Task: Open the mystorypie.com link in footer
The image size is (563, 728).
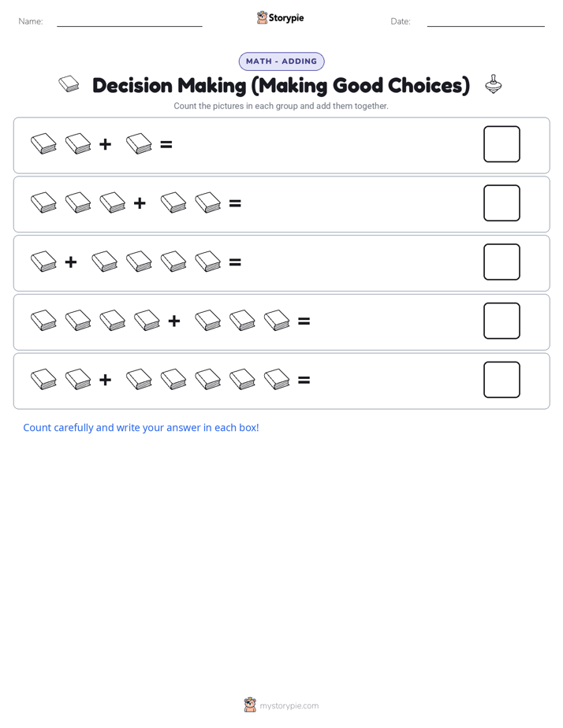Action: pos(289,706)
